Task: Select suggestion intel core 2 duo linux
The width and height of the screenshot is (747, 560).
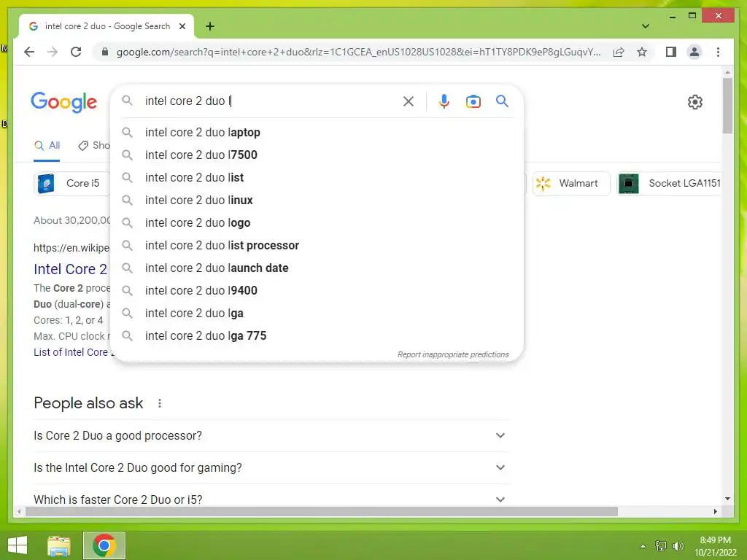Action: 317,200
